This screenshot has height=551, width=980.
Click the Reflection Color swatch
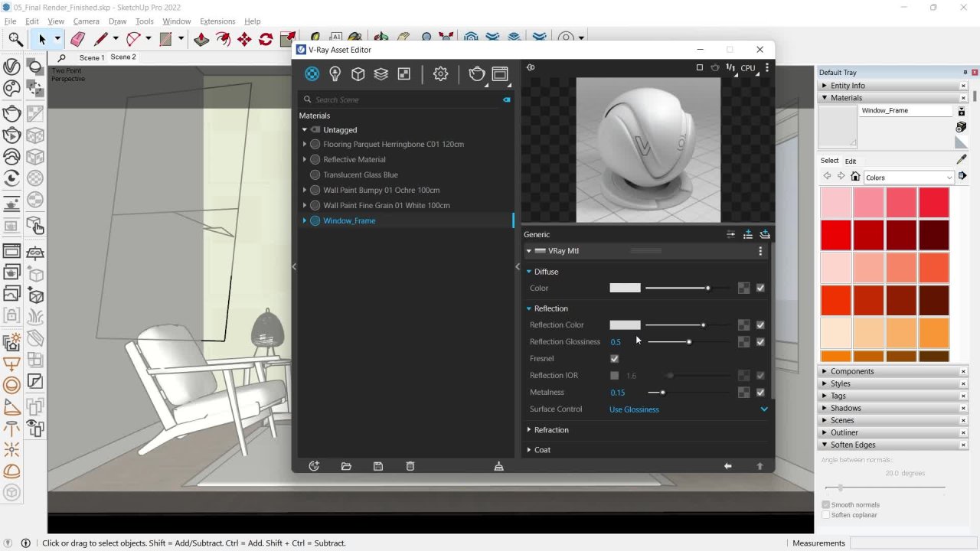point(625,324)
